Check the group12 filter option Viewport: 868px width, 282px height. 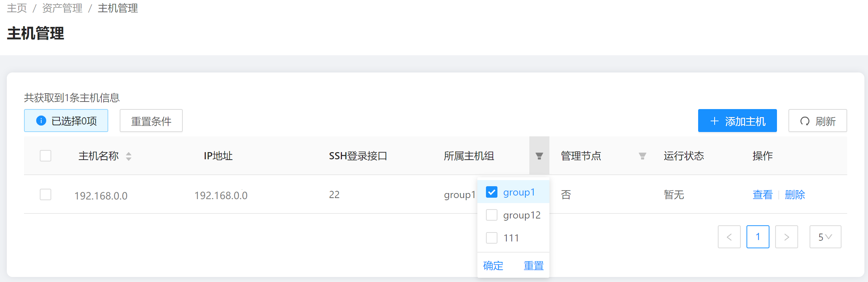coord(492,215)
